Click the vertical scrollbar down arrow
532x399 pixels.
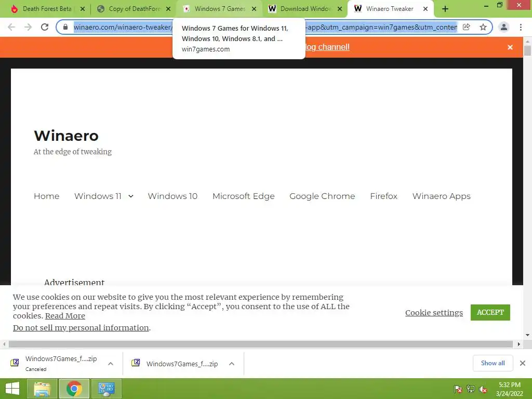pos(528,335)
